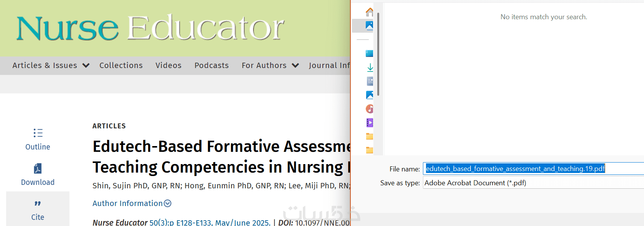The image size is (644, 226).
Task: Go to Home in the save dialog sidebar
Action: point(369,12)
